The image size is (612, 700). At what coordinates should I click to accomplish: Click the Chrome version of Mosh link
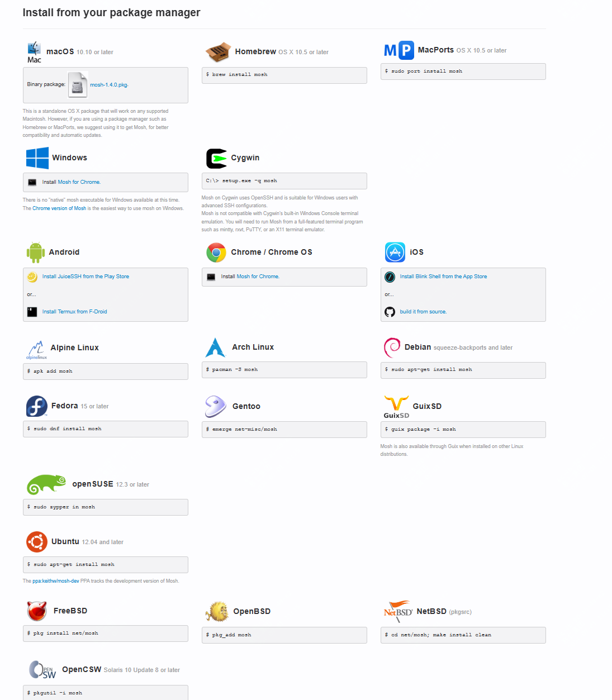point(59,208)
